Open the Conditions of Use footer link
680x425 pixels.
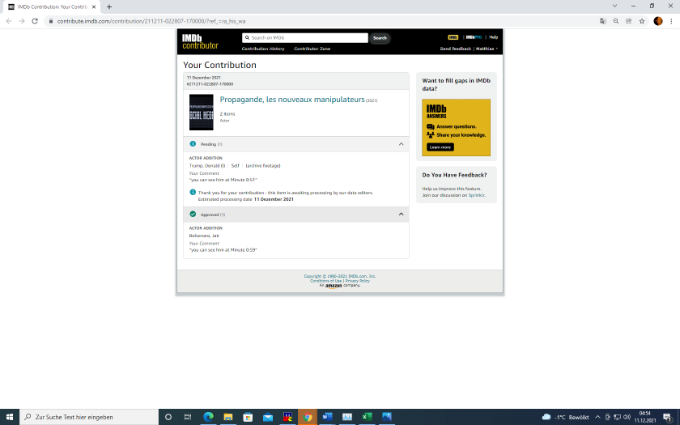coord(326,281)
